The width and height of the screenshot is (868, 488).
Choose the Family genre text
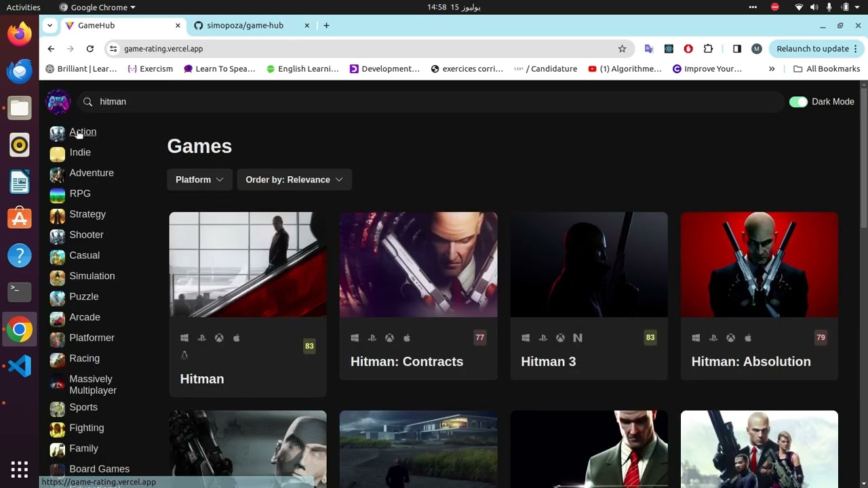[83, 449]
